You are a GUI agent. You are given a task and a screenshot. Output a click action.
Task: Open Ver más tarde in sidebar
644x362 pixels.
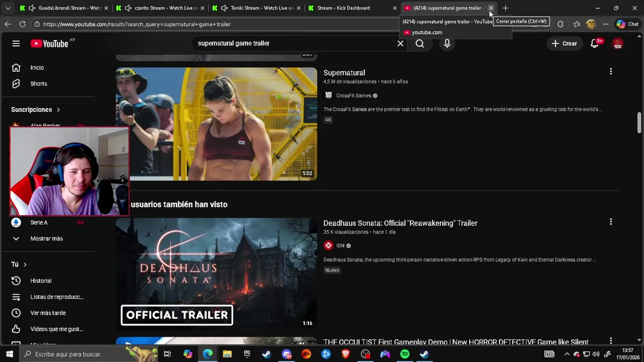[48, 313]
